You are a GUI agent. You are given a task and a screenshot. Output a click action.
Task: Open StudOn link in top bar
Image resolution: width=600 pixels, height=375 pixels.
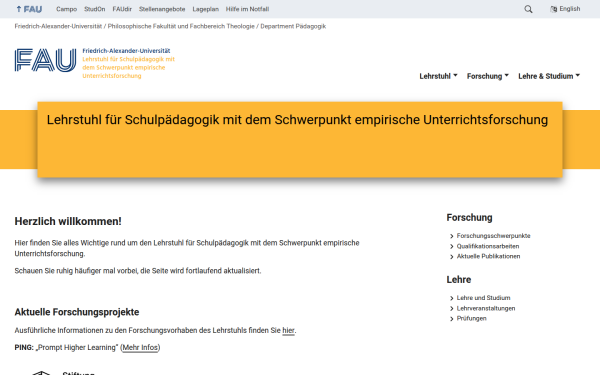(95, 9)
